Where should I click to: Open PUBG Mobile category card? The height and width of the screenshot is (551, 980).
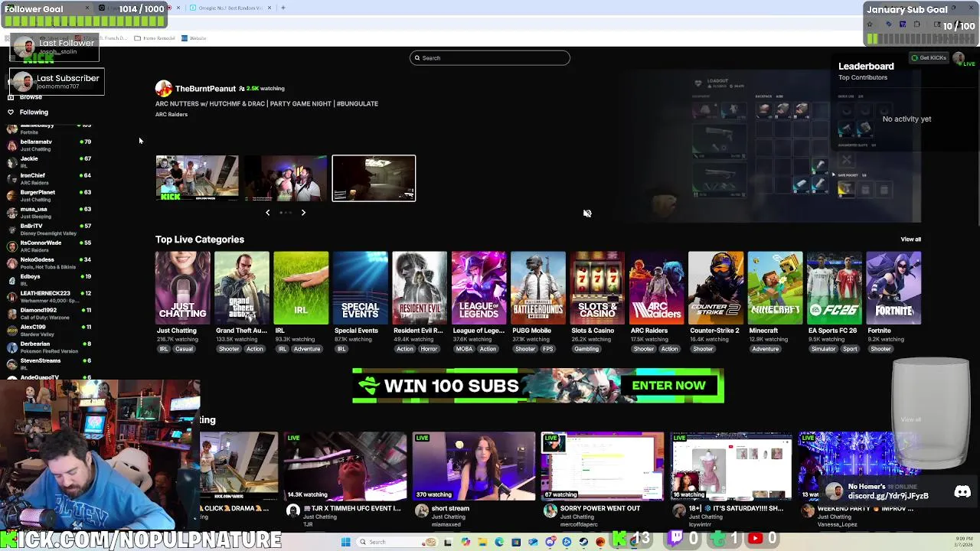(538, 287)
